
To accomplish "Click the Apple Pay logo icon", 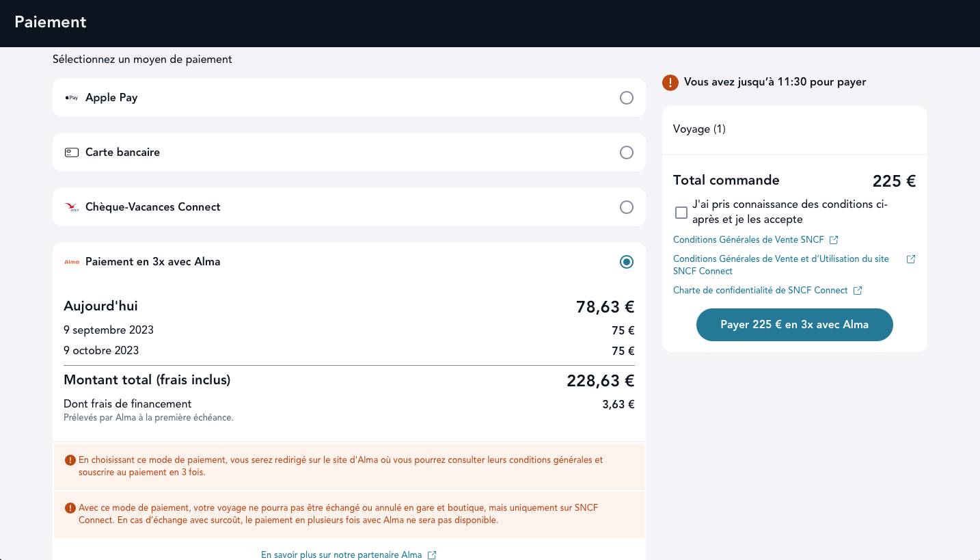I will coord(72,98).
